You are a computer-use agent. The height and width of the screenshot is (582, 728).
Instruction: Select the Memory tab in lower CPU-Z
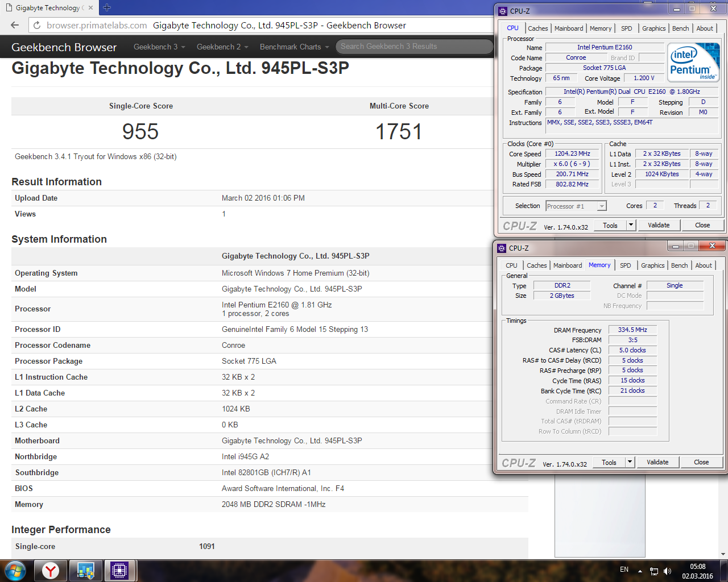(x=599, y=265)
